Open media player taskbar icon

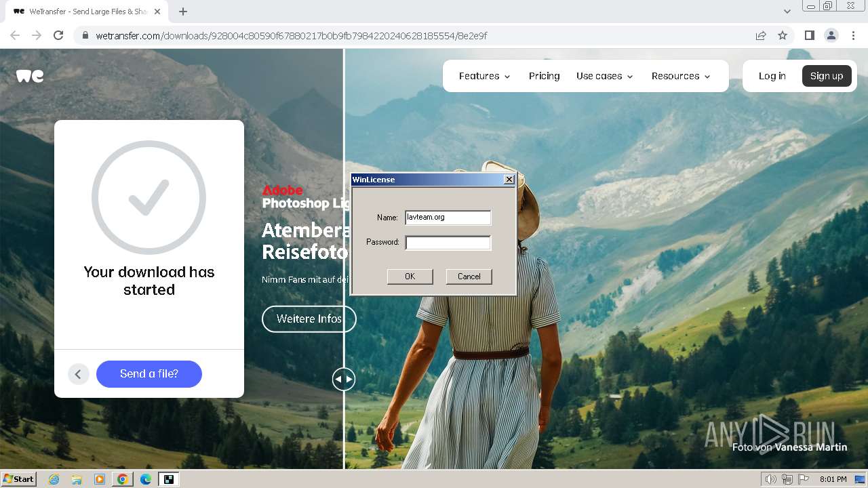[100, 479]
